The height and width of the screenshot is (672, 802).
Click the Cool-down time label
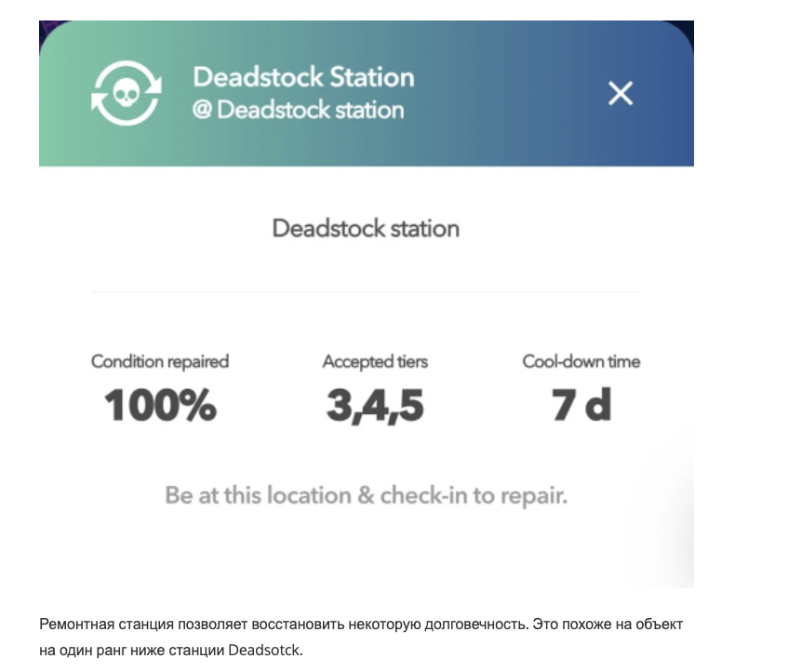(581, 361)
